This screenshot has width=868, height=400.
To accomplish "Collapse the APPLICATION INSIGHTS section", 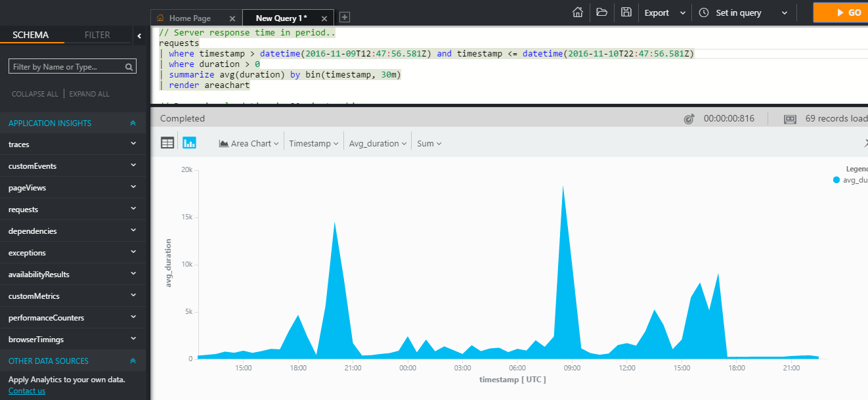I will pos(132,123).
